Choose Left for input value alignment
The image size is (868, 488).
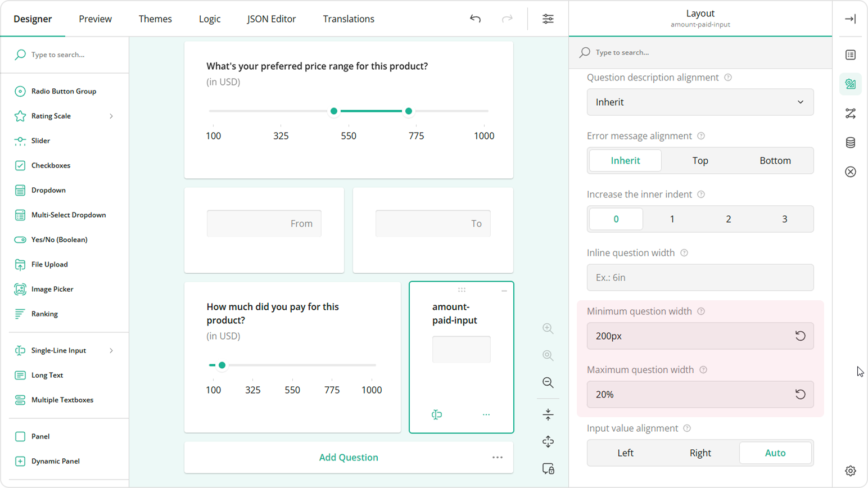click(625, 453)
